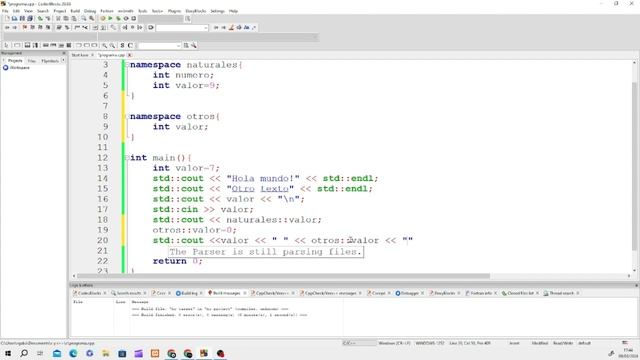Open the Plugins menu
The height and width of the screenshot is (360, 640).
pos(174,11)
